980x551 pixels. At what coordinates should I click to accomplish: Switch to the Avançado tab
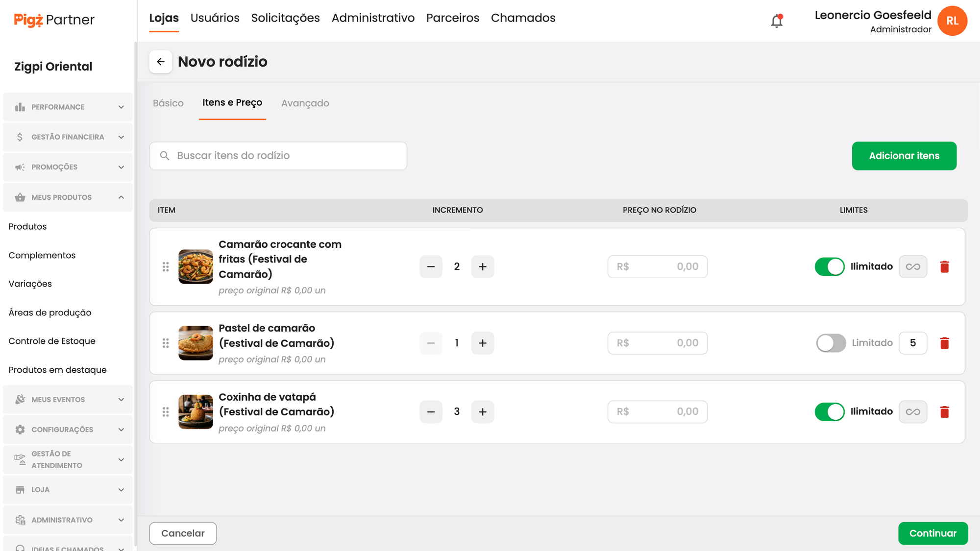[305, 103]
